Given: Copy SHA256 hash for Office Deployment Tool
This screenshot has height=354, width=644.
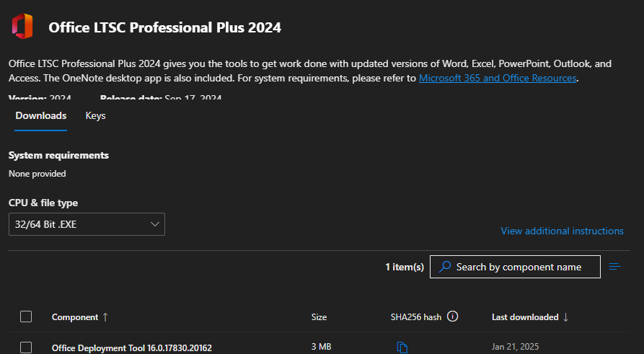Looking at the screenshot, I should [x=402, y=347].
